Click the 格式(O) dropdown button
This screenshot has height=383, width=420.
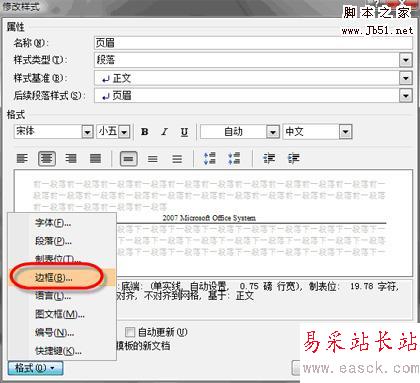pyautogui.click(x=35, y=368)
